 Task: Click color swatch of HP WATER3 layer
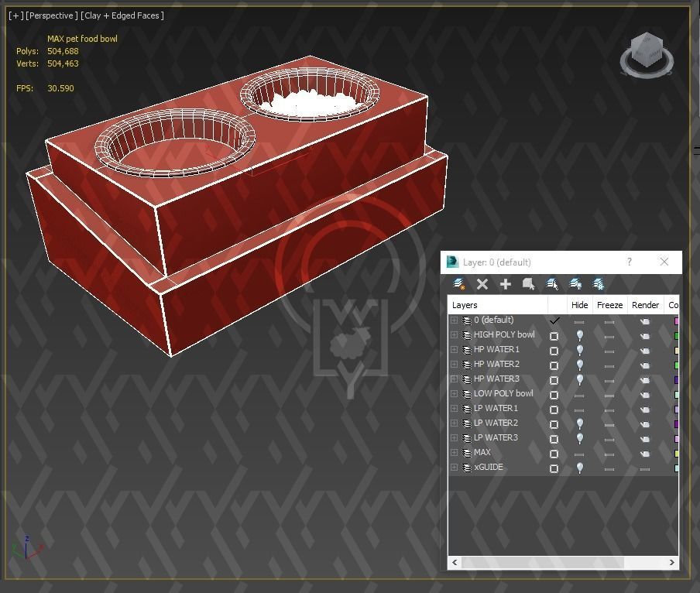coord(676,379)
